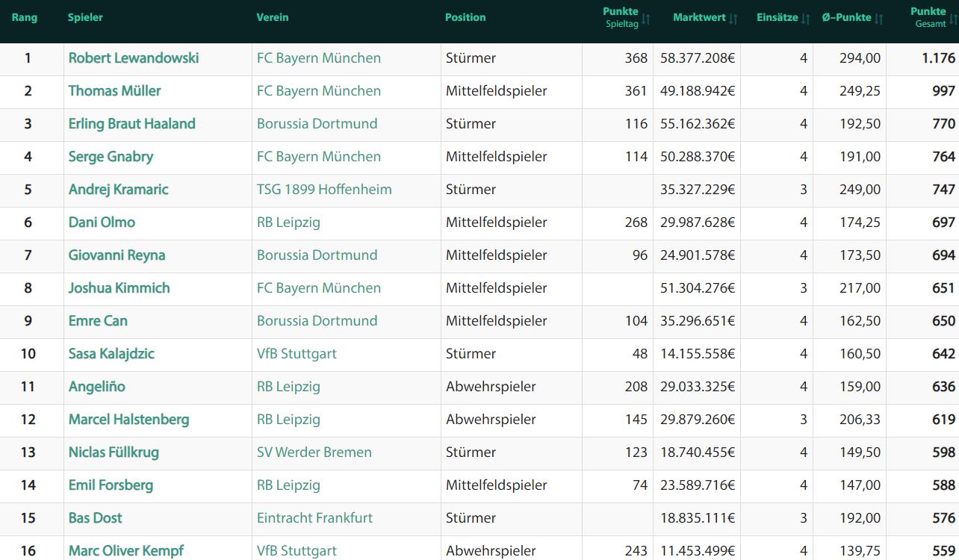Select Giovanni Reyna from the list

(117, 255)
